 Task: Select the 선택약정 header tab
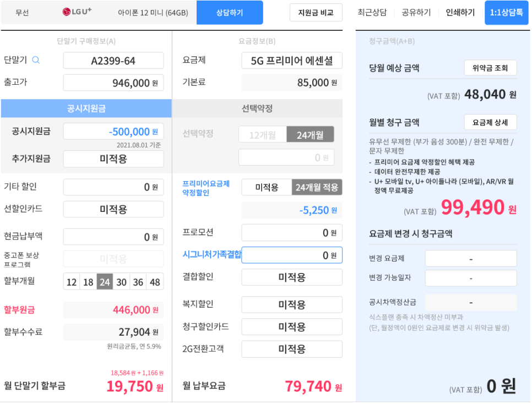pos(257,108)
